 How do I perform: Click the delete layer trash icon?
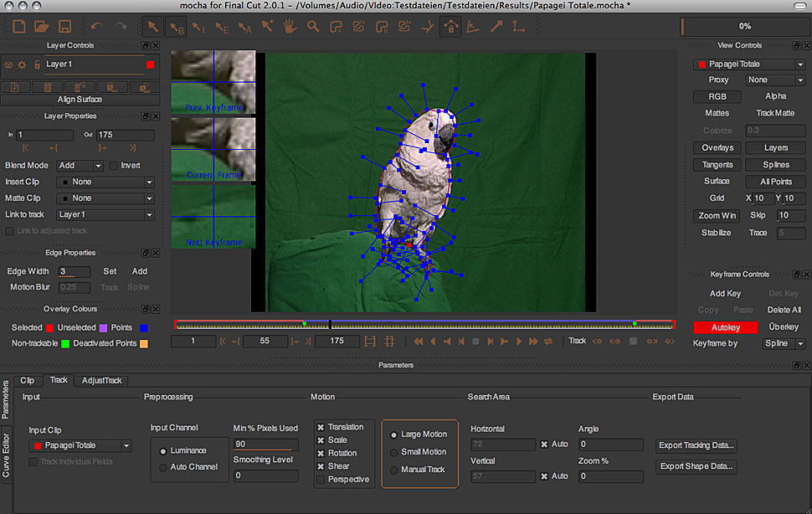point(47,86)
